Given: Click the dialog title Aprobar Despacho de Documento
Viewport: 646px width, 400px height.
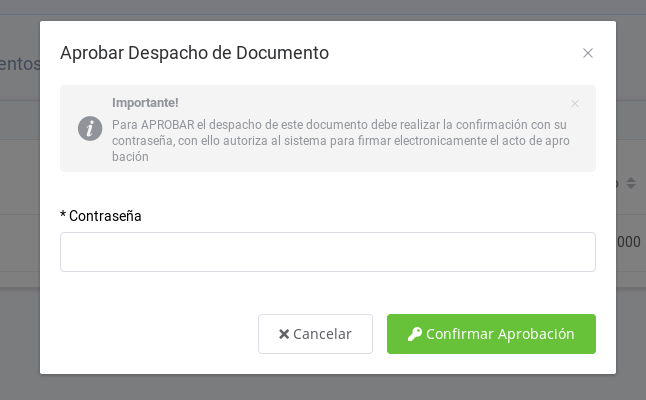Looking at the screenshot, I should point(194,53).
